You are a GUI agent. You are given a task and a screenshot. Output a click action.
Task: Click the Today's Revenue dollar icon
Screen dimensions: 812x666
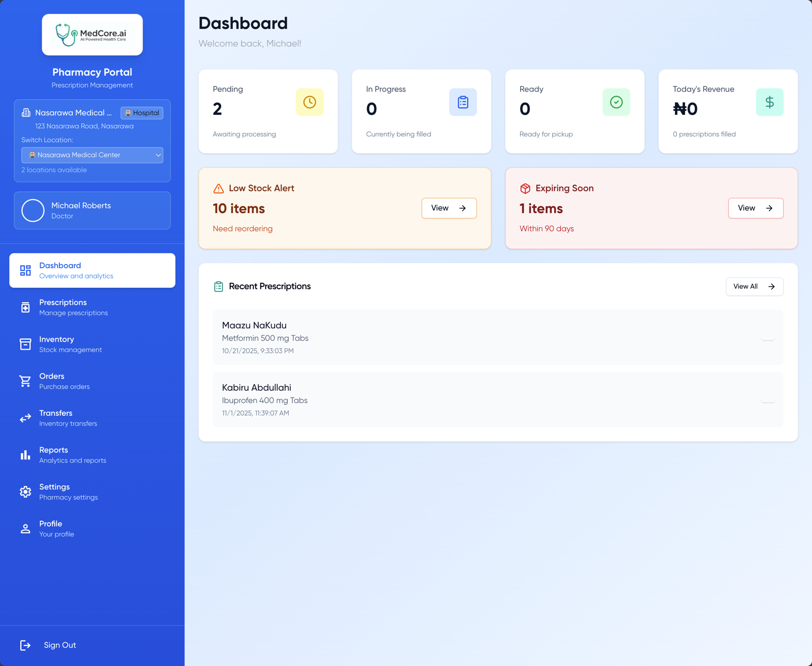click(769, 102)
